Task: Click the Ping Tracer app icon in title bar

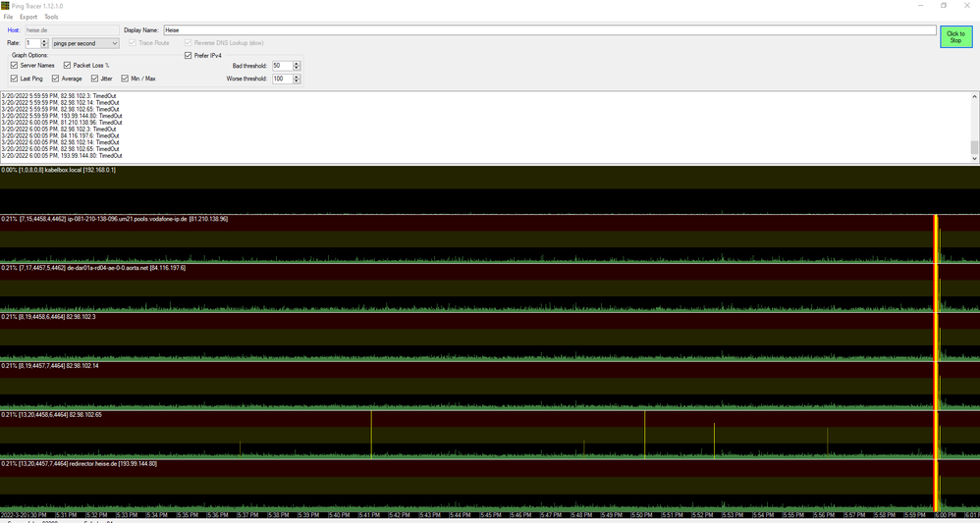Action: point(5,6)
